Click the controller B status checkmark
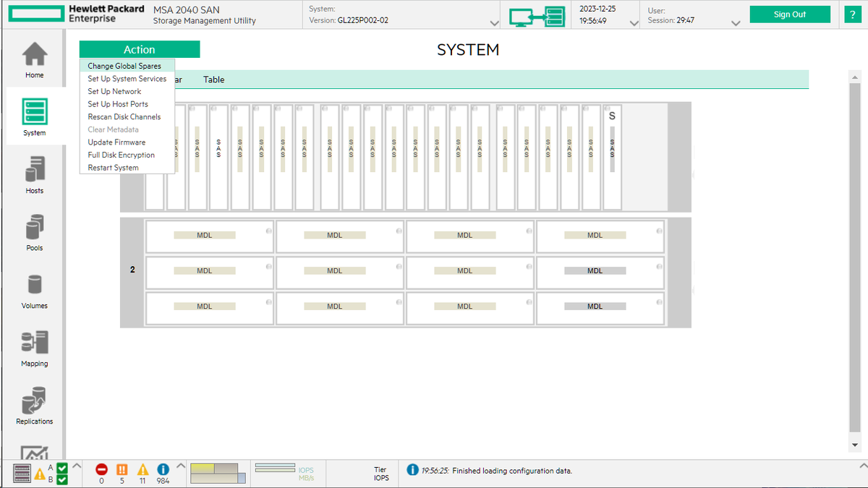This screenshot has width=868, height=488. [x=62, y=479]
